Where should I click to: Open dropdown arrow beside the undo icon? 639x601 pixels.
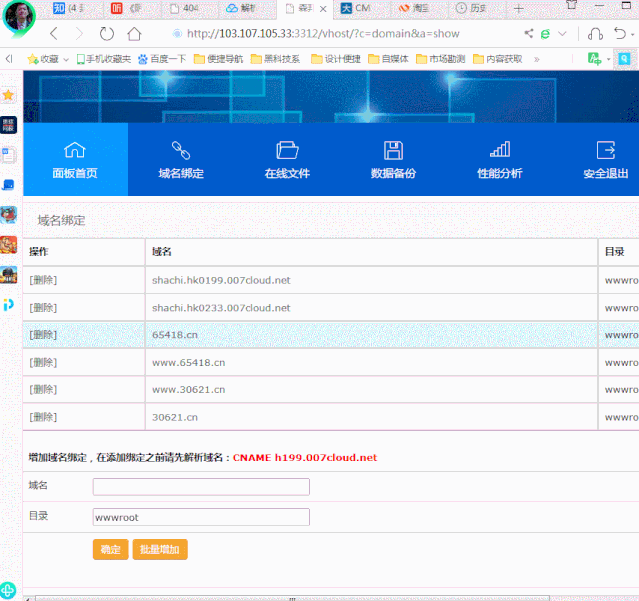(633, 33)
